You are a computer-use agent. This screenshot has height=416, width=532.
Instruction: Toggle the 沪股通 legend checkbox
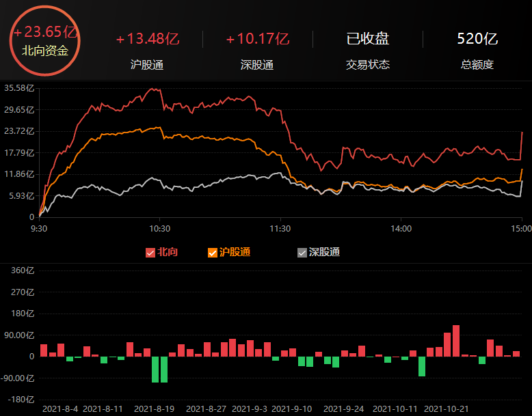coord(213,253)
